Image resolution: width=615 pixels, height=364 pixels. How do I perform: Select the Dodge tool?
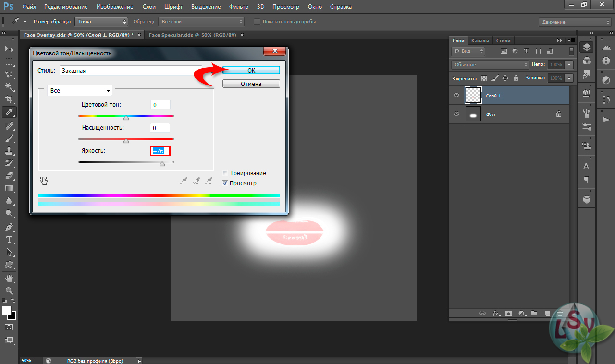tap(9, 214)
